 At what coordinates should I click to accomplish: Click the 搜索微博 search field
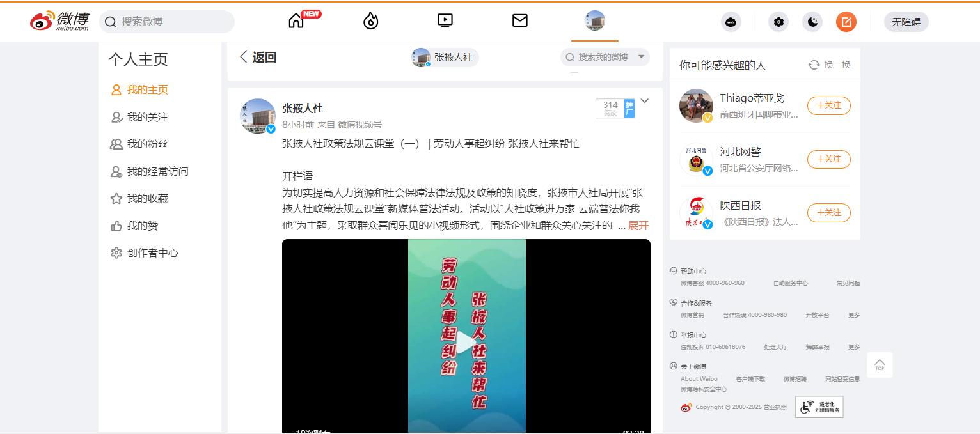point(167,22)
